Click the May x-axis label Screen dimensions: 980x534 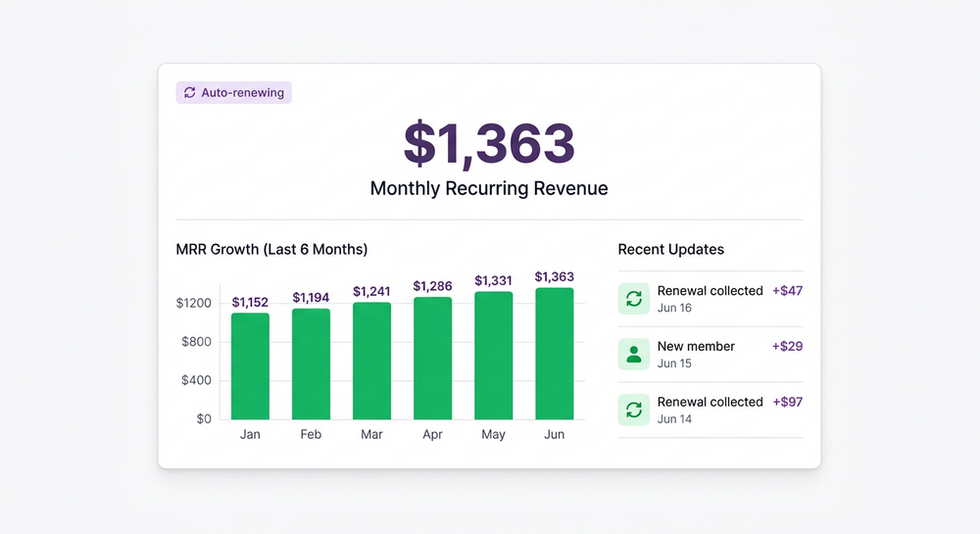coord(493,434)
